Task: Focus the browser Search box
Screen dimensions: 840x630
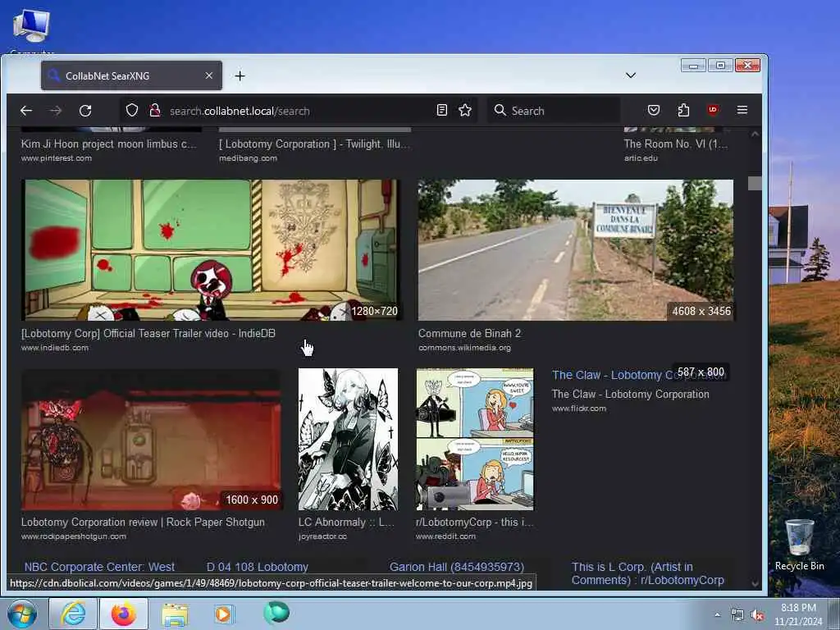Action: click(x=554, y=111)
